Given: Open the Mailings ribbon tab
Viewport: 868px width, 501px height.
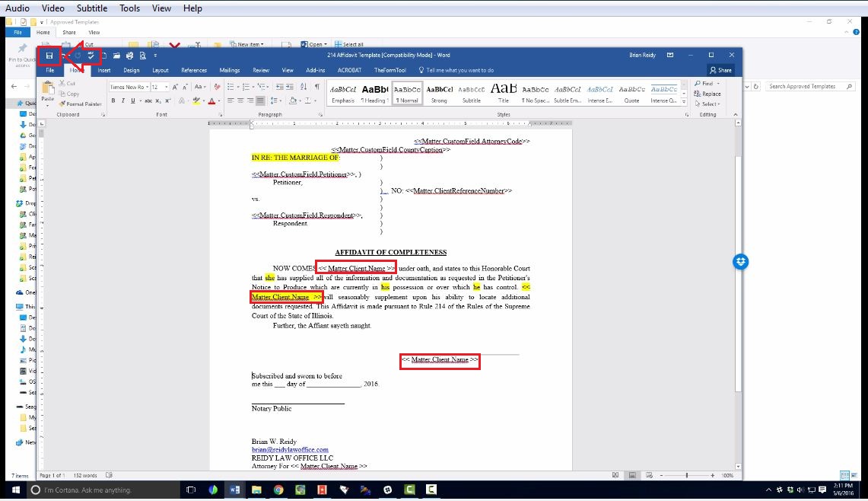Looking at the screenshot, I should pos(230,70).
